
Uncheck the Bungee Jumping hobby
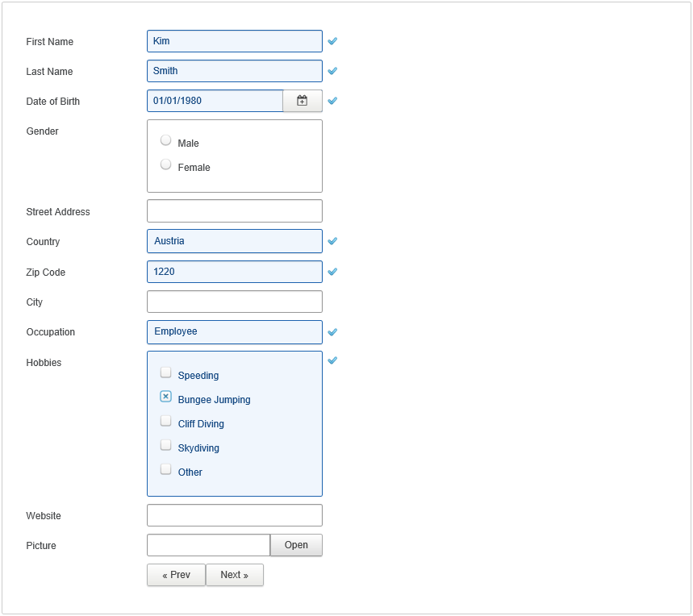pyautogui.click(x=166, y=397)
